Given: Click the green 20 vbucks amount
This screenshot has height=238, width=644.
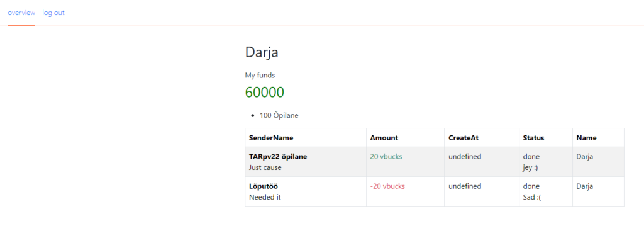Looking at the screenshot, I should pos(386,157).
